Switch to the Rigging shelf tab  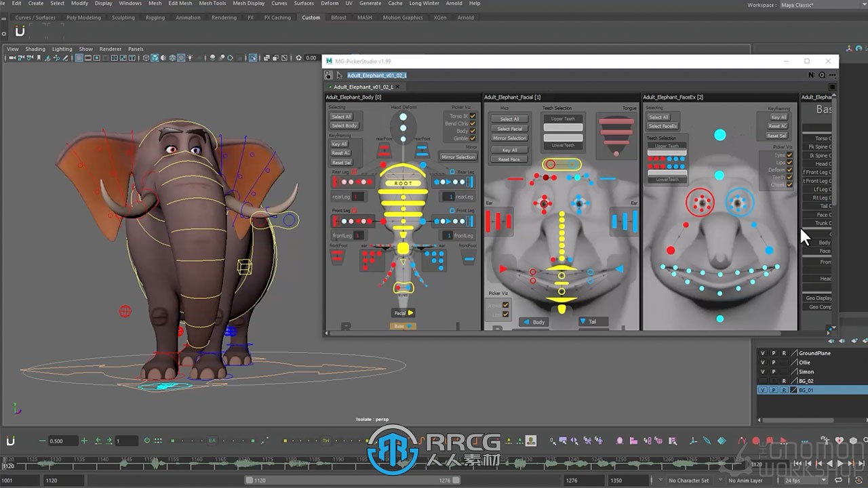click(x=155, y=18)
